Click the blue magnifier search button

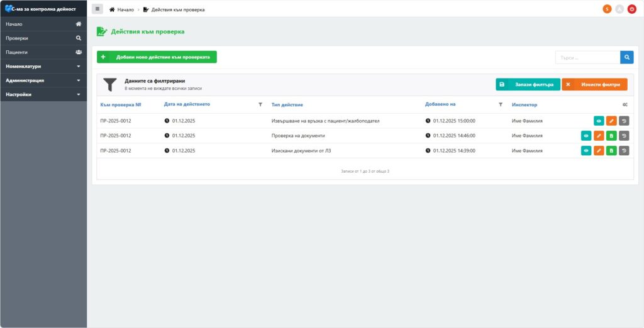627,57
